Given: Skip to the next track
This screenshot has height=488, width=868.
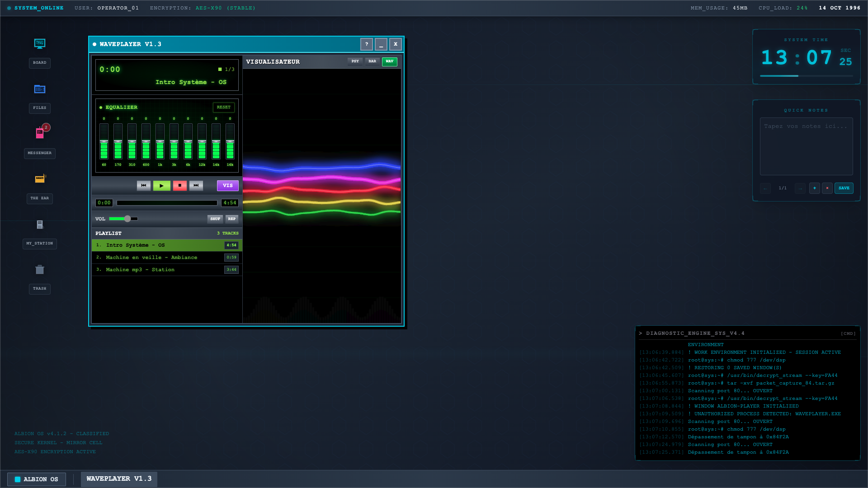Looking at the screenshot, I should click(x=196, y=185).
